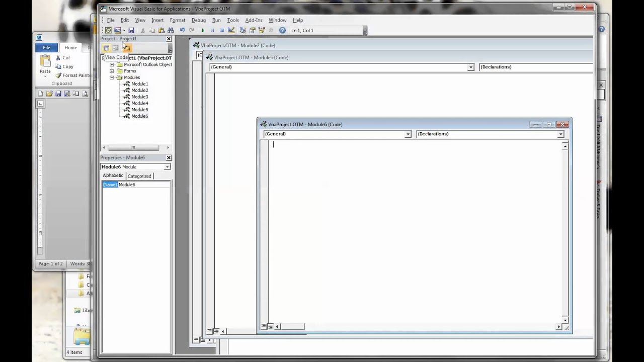Image resolution: width=644 pixels, height=362 pixels.
Task: Open the Edit menu
Action: tap(125, 20)
